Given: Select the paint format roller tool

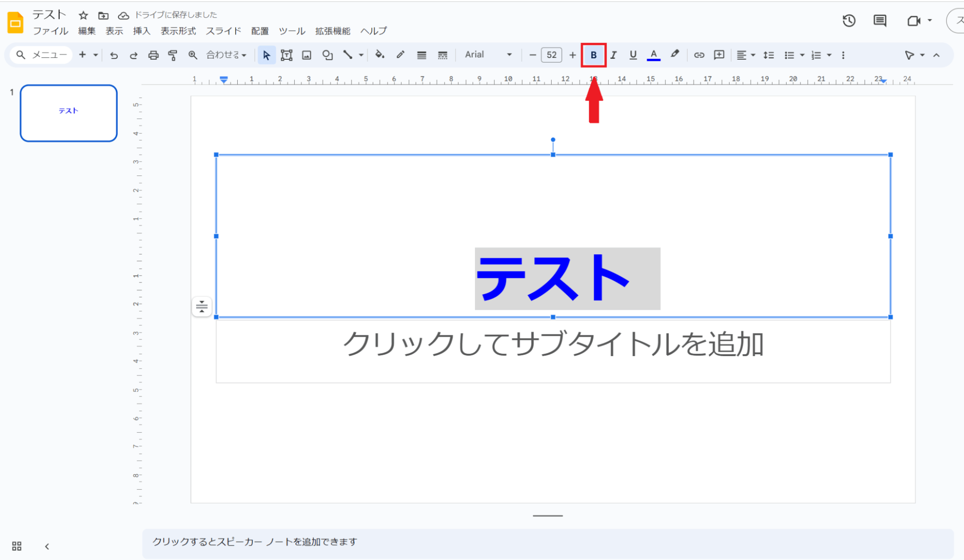Looking at the screenshot, I should (173, 55).
